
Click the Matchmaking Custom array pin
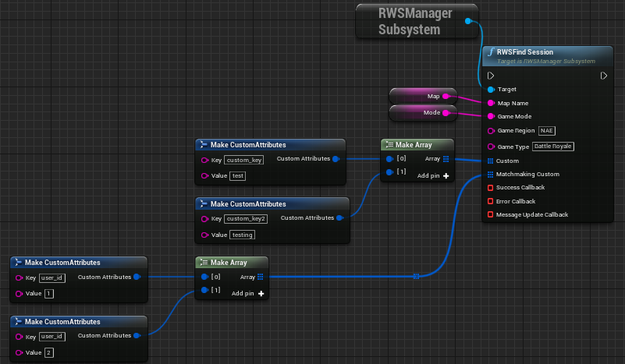click(490, 175)
